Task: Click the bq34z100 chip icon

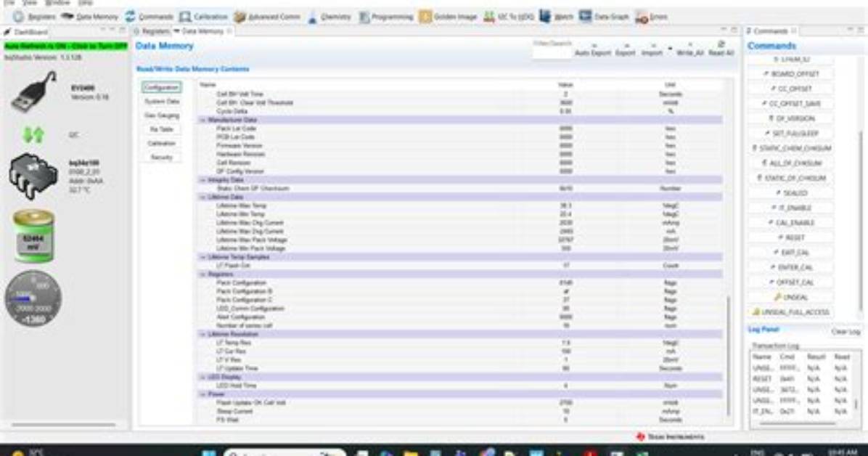Action: click(33, 176)
